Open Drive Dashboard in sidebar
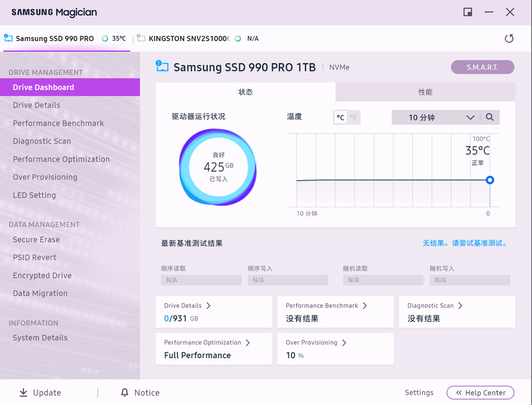 pyautogui.click(x=70, y=87)
